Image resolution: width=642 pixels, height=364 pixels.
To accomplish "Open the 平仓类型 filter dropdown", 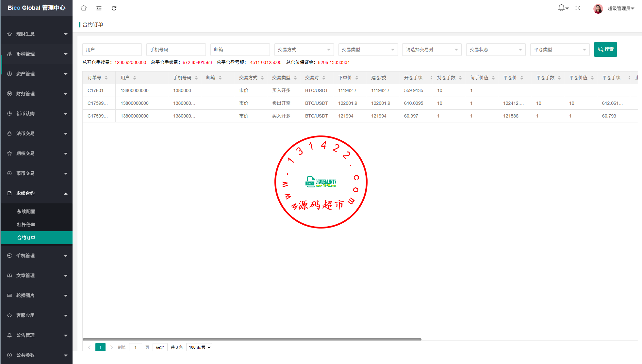I will (x=560, y=50).
